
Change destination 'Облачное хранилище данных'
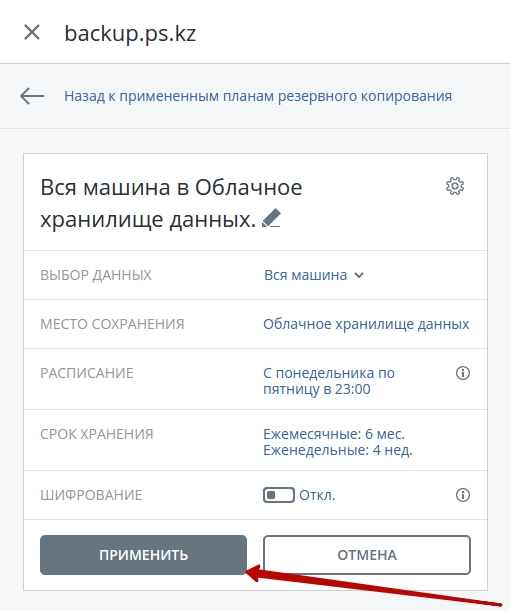tap(366, 324)
